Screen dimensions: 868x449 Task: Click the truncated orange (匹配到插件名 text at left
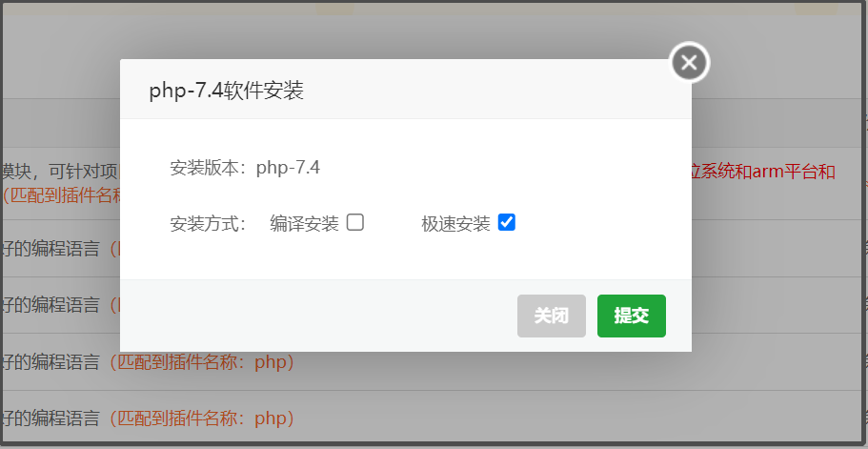[x=61, y=195]
